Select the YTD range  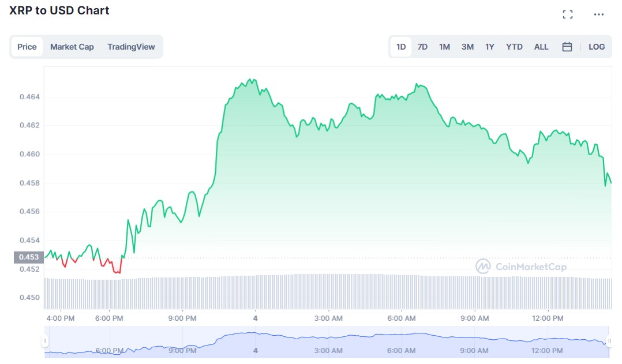point(514,47)
